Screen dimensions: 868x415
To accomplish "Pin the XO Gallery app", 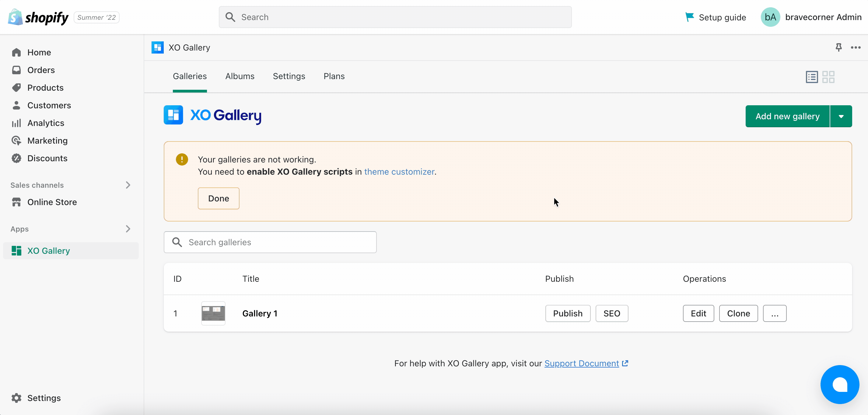I will click(839, 47).
